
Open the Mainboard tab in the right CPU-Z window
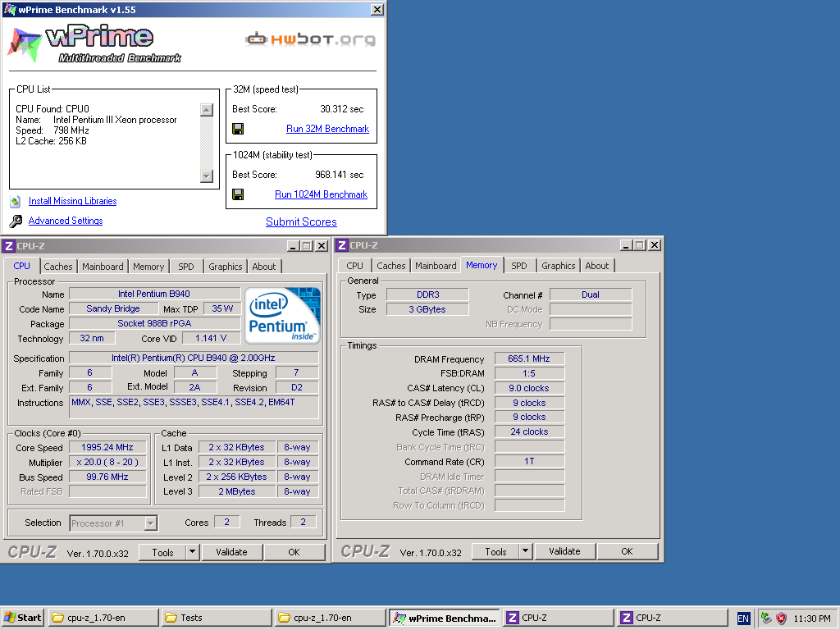click(x=436, y=266)
